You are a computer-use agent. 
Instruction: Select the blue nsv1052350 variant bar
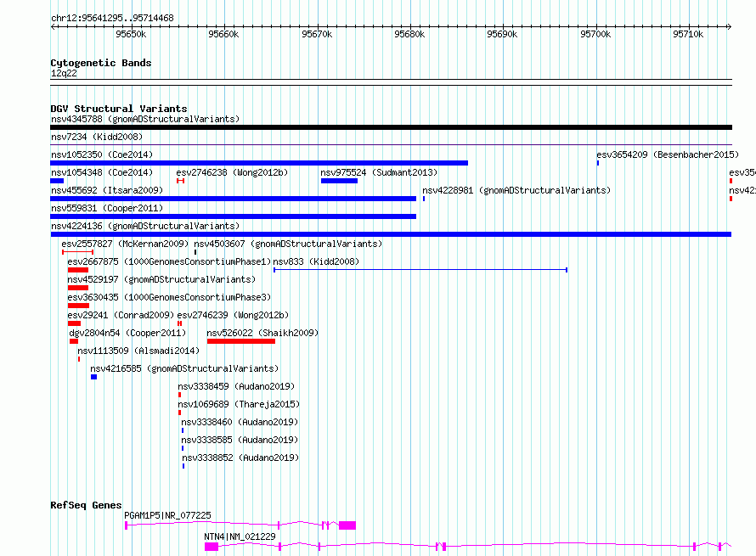[x=259, y=163]
